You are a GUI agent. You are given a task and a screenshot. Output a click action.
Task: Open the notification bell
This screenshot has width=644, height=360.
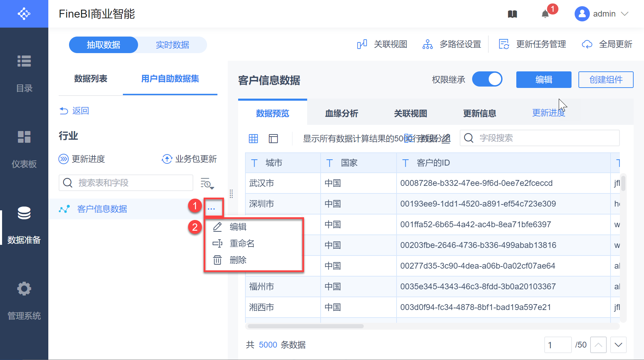pos(545,14)
